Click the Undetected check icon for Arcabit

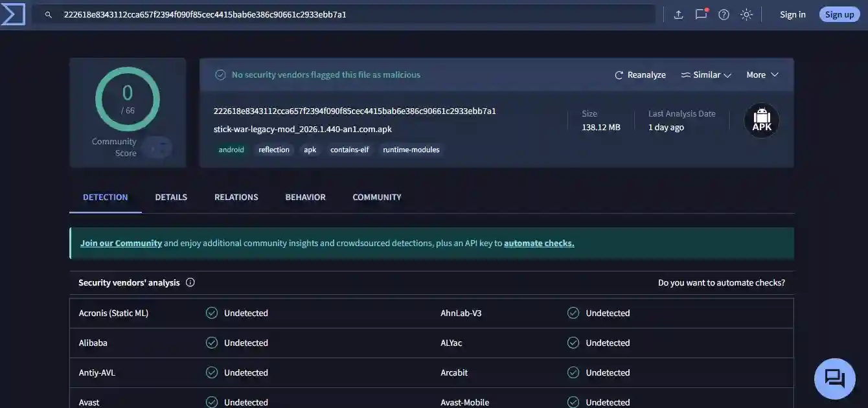pyautogui.click(x=573, y=372)
